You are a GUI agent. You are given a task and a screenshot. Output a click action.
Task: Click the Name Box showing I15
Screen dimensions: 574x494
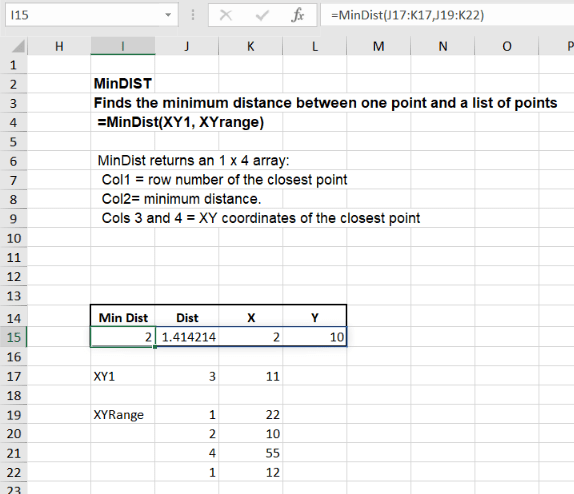[92, 15]
